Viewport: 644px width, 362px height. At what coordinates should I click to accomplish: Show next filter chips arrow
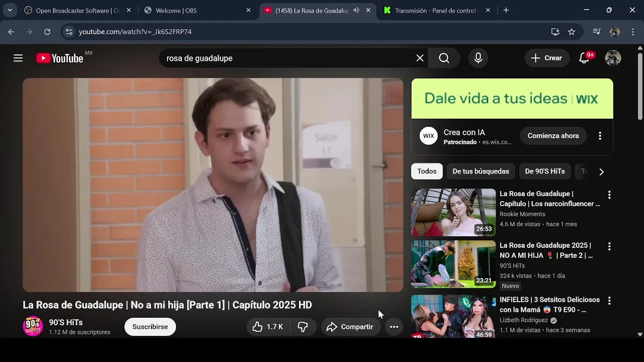click(x=601, y=171)
